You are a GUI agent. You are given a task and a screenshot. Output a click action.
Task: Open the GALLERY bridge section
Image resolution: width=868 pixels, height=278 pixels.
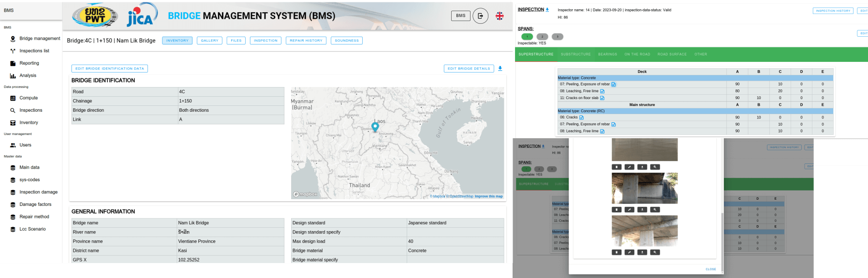[x=209, y=41]
